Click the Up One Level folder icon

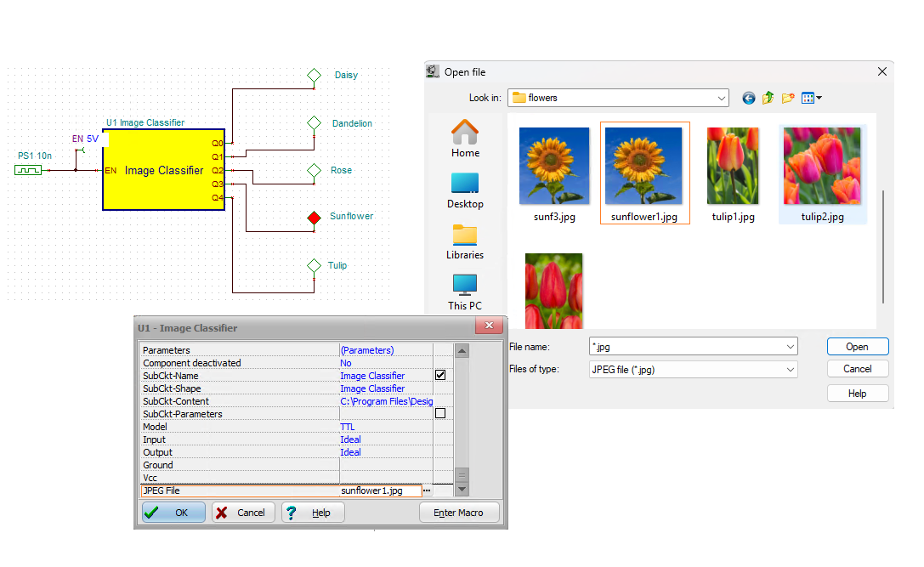point(768,98)
